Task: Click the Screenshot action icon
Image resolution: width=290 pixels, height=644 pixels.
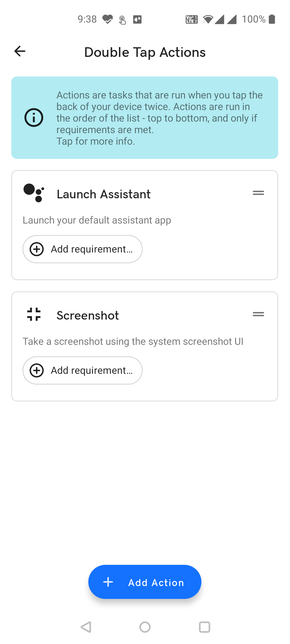Action: (x=33, y=314)
